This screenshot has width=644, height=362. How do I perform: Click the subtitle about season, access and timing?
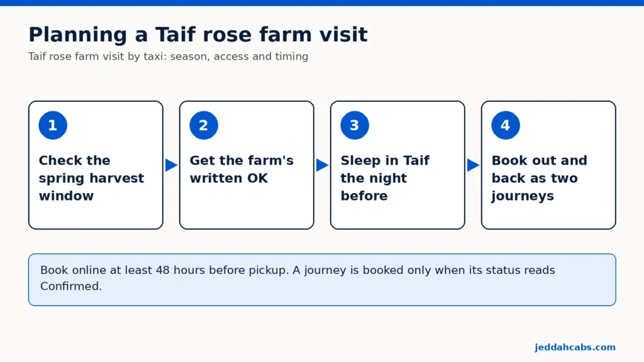[168, 56]
